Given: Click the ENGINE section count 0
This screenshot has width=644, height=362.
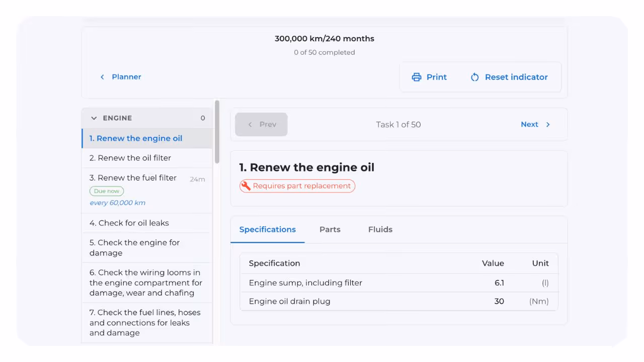Looking at the screenshot, I should point(203,118).
